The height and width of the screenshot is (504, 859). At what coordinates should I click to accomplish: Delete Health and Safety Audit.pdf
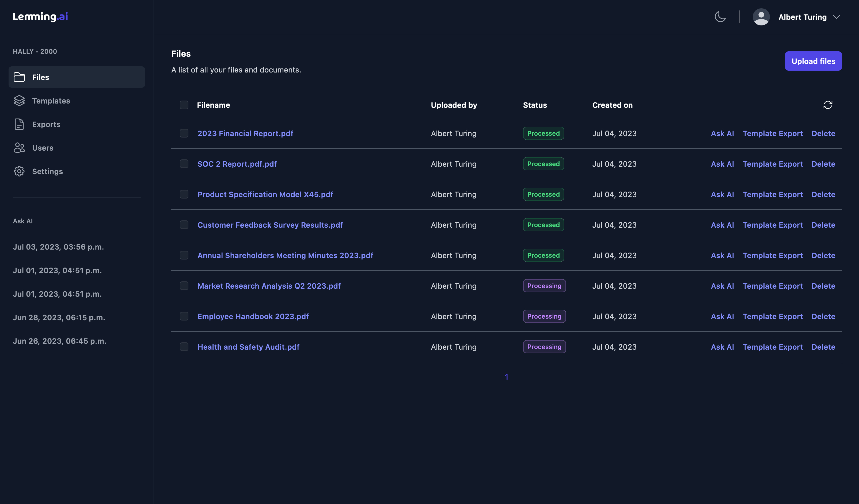click(823, 347)
